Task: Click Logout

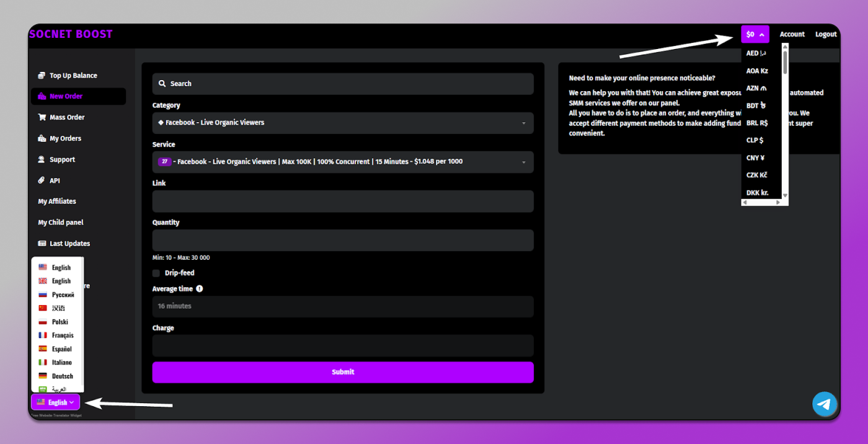Action: pos(826,34)
